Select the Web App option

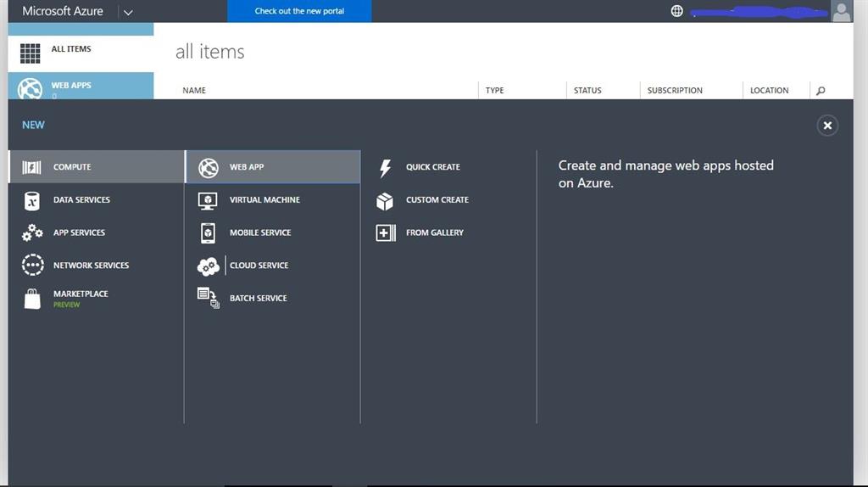(x=272, y=167)
